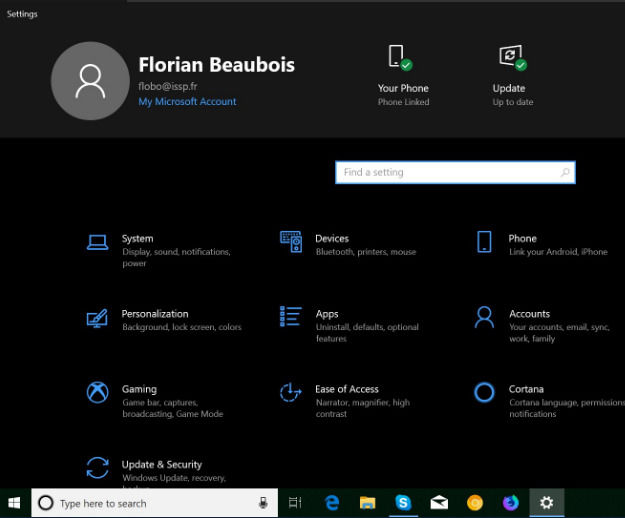Click the System category title

click(x=138, y=239)
